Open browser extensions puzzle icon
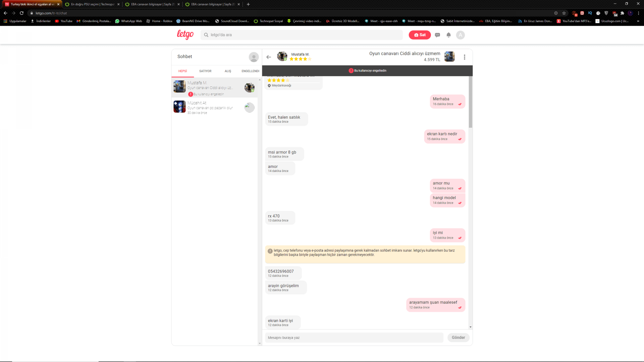Image resolution: width=644 pixels, height=362 pixels. click(x=622, y=13)
